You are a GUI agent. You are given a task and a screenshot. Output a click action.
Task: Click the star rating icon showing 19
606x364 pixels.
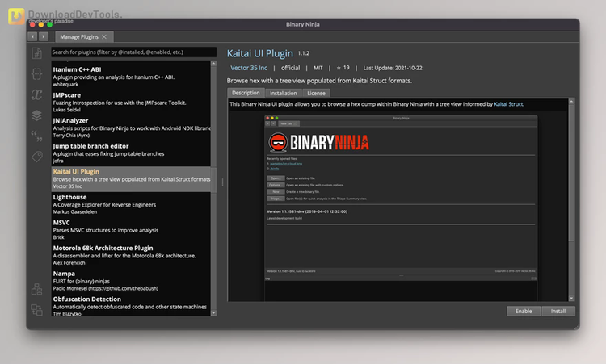tap(339, 68)
